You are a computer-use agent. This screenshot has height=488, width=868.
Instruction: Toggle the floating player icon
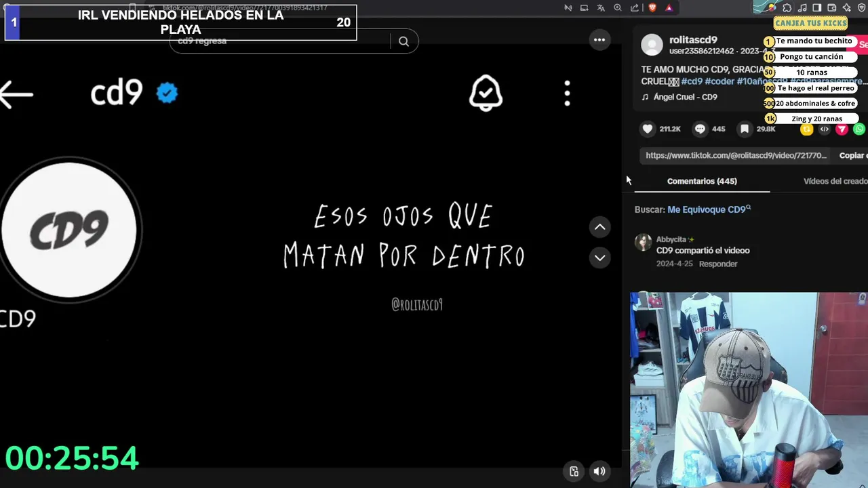click(x=574, y=471)
